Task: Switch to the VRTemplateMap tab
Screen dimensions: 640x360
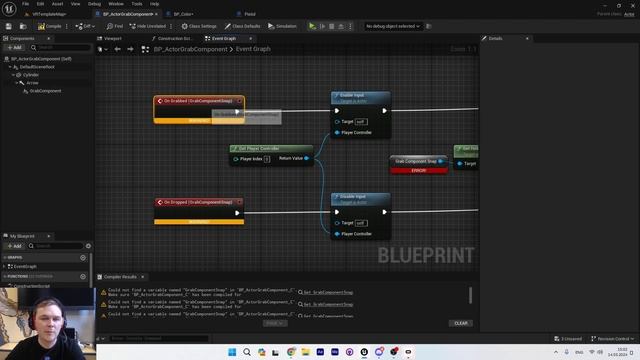Action: [49, 14]
